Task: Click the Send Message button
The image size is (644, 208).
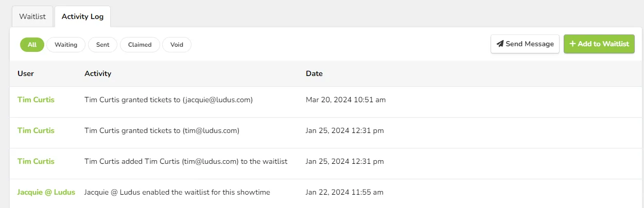Action: click(525, 44)
